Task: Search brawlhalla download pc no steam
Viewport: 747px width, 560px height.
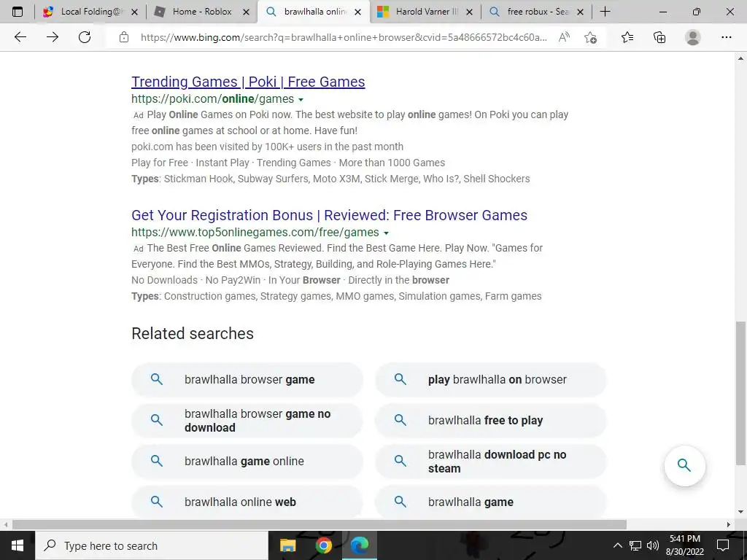Action: 491,461
